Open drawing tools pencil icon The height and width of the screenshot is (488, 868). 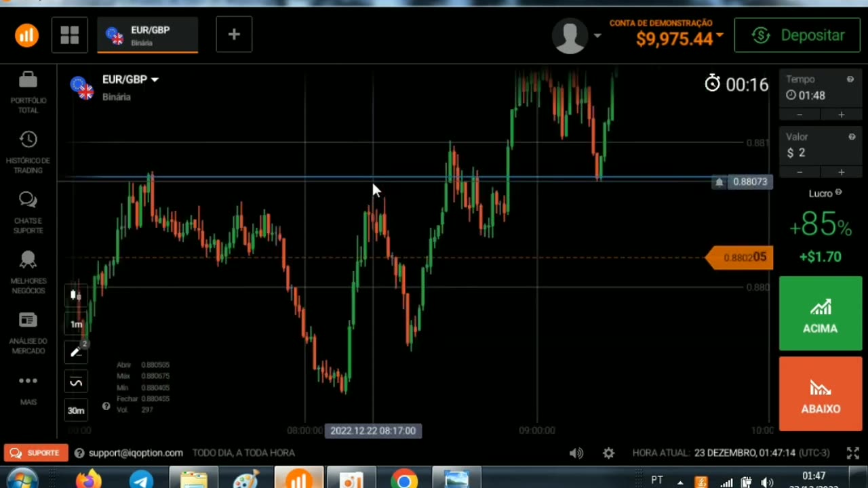(76, 352)
